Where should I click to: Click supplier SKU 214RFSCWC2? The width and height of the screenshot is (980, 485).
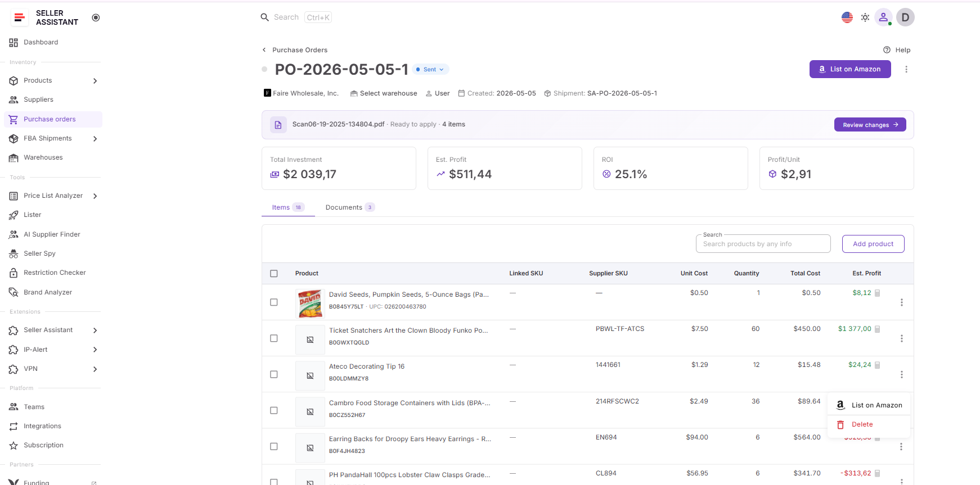coord(617,401)
